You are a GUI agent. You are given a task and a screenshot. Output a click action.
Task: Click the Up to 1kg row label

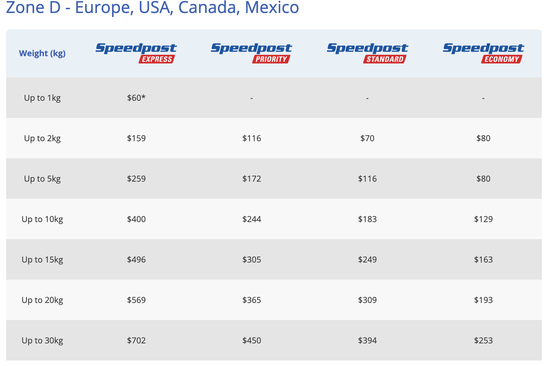[x=42, y=98]
